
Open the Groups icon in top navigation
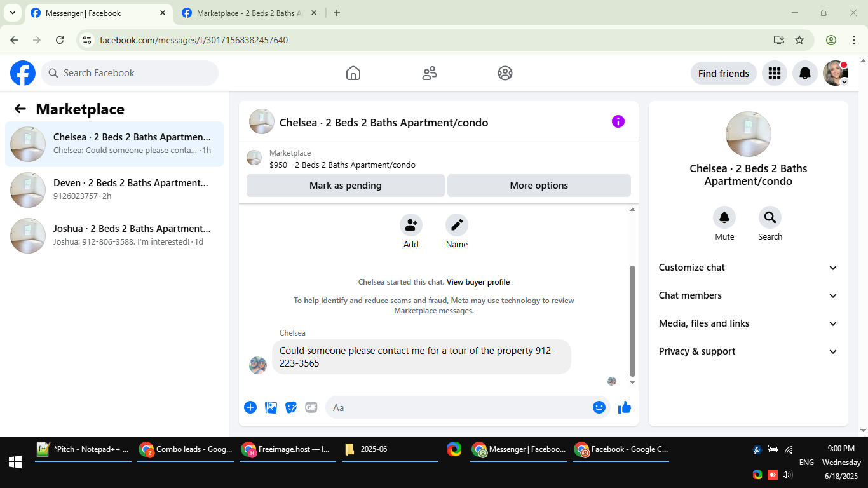[505, 73]
